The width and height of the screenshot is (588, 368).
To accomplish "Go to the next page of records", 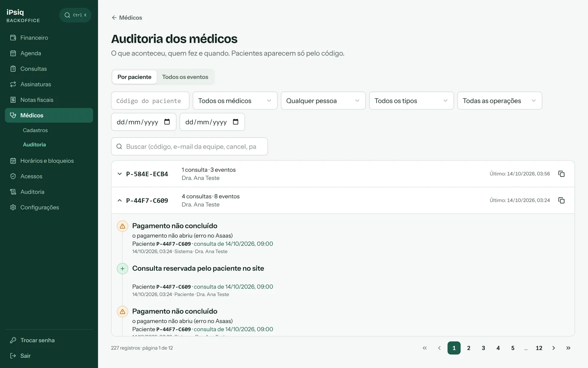I will (553, 348).
